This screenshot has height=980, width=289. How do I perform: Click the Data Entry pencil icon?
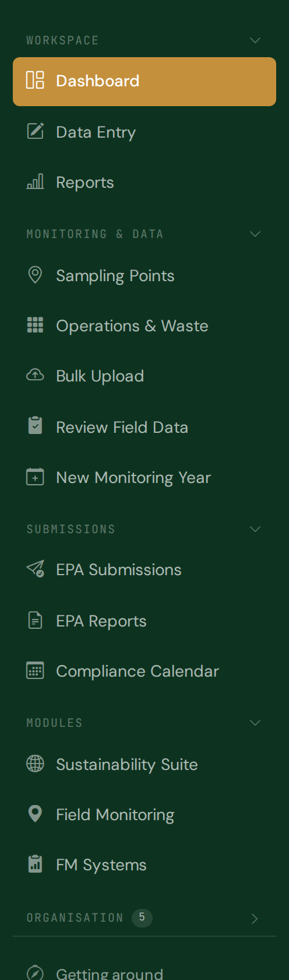(x=35, y=131)
